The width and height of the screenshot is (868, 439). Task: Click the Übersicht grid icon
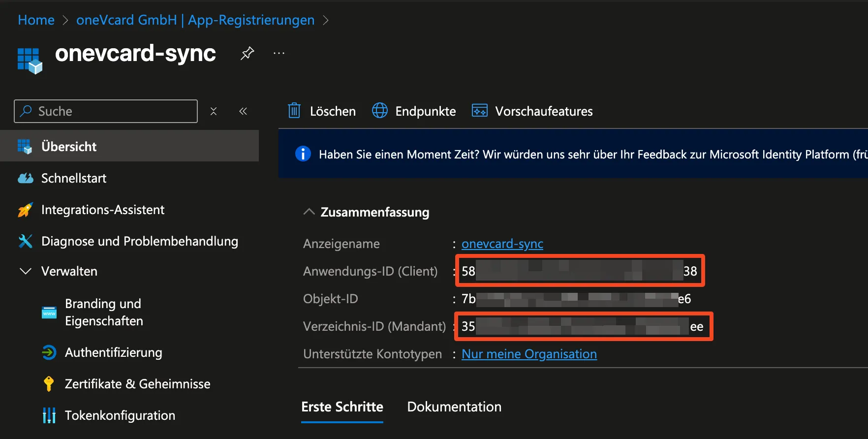[x=25, y=147]
